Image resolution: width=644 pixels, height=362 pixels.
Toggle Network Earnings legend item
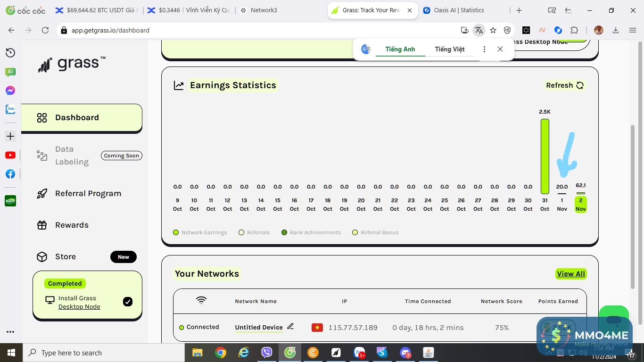pos(200,232)
